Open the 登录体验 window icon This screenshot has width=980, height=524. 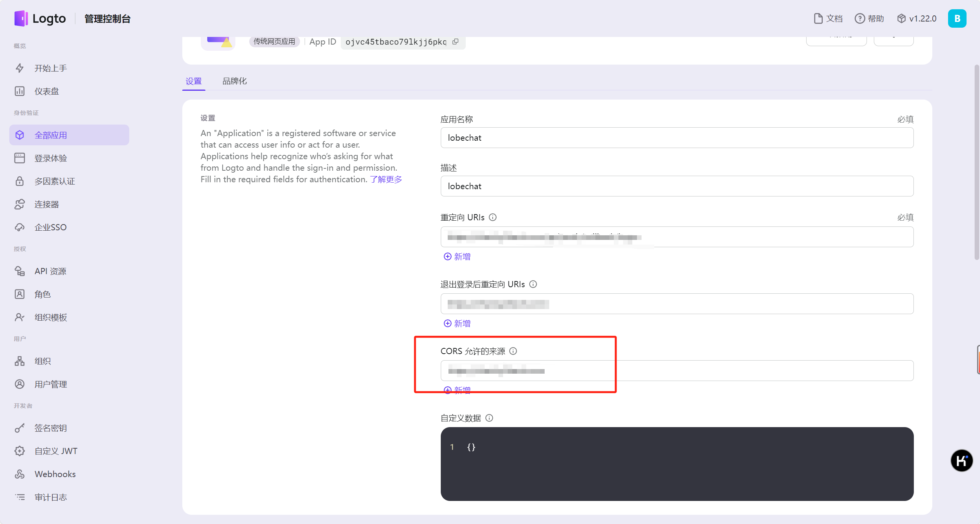coord(20,158)
